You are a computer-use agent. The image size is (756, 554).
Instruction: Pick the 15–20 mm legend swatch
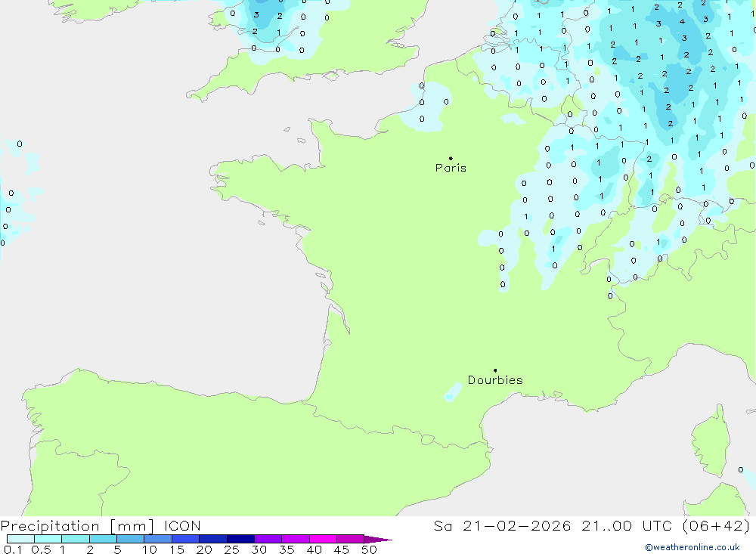[186, 539]
